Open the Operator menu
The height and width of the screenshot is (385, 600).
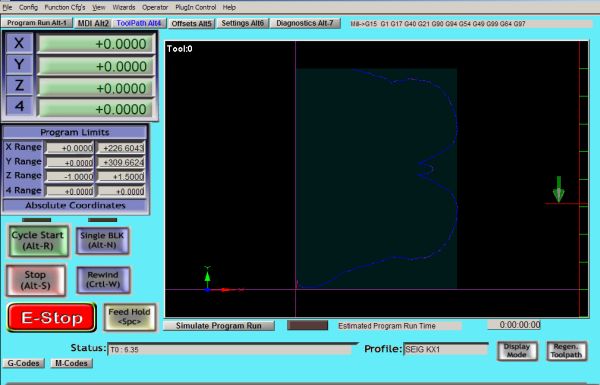[x=155, y=7]
